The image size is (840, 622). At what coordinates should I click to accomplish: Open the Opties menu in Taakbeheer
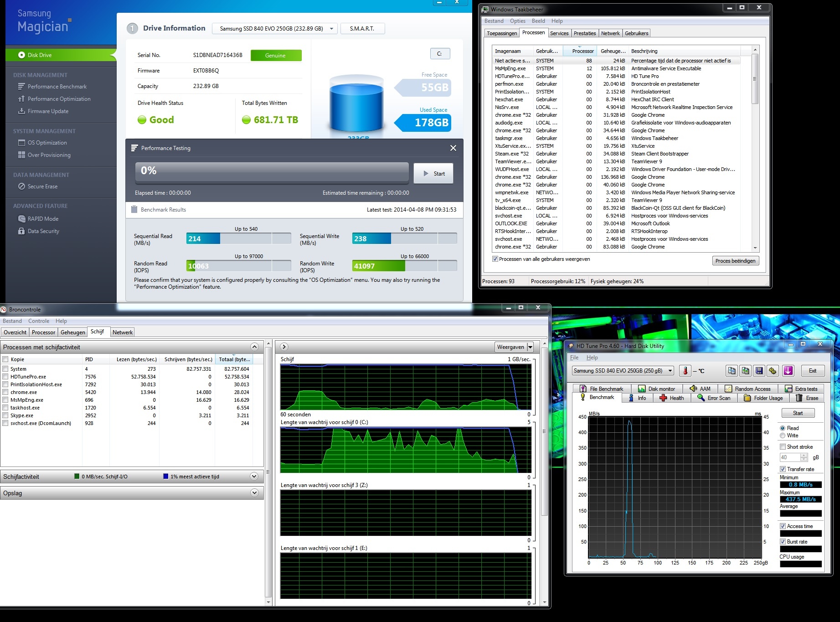[x=518, y=21]
